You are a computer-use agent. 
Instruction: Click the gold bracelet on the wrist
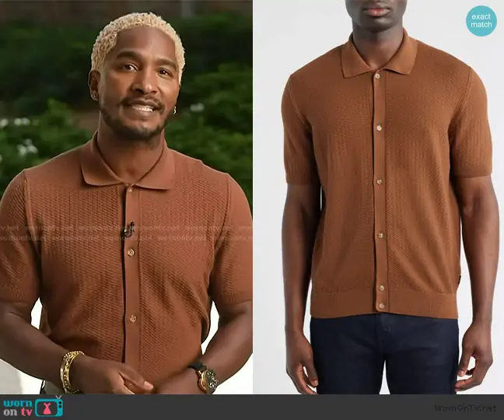[x=72, y=371]
